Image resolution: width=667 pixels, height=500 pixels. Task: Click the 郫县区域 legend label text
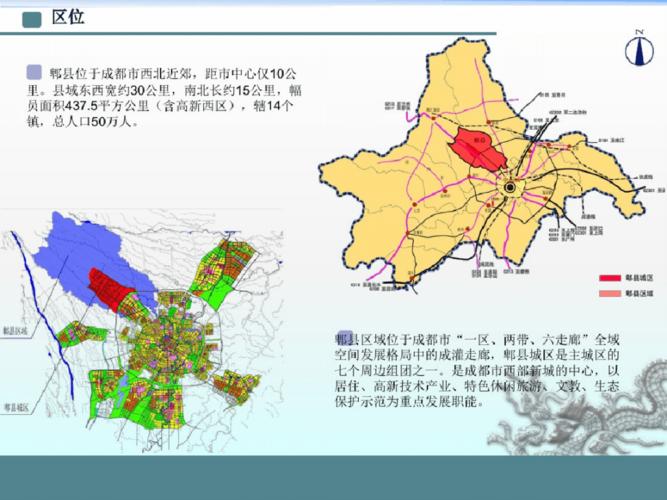pos(639,294)
